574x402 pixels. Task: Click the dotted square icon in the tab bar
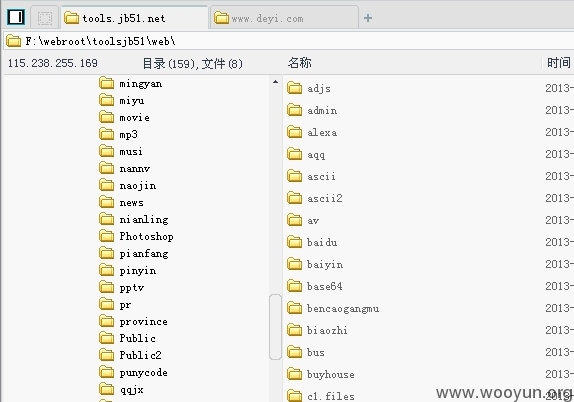click(45, 18)
